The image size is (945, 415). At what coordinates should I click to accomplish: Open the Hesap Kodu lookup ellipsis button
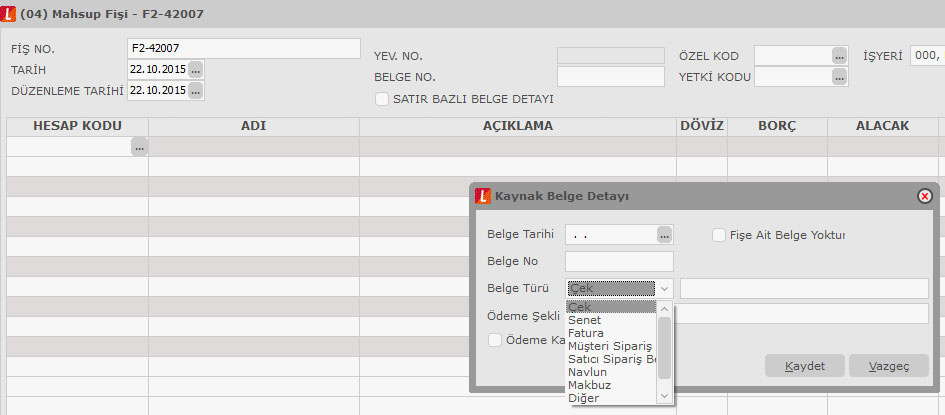(x=139, y=147)
